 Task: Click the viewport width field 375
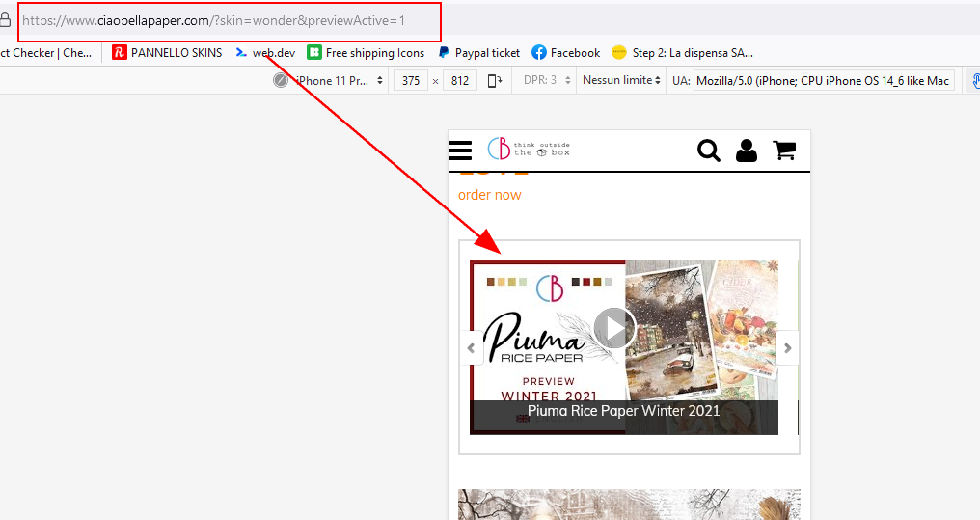[411, 81]
